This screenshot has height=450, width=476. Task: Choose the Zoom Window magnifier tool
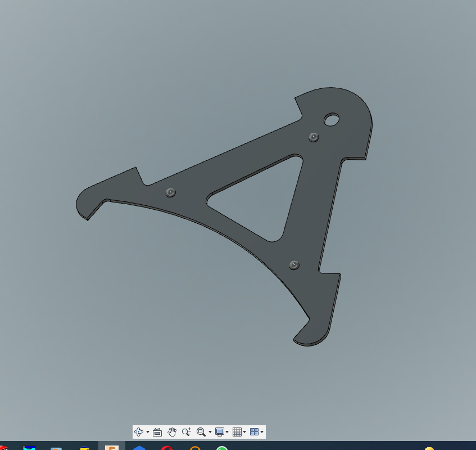click(x=201, y=432)
